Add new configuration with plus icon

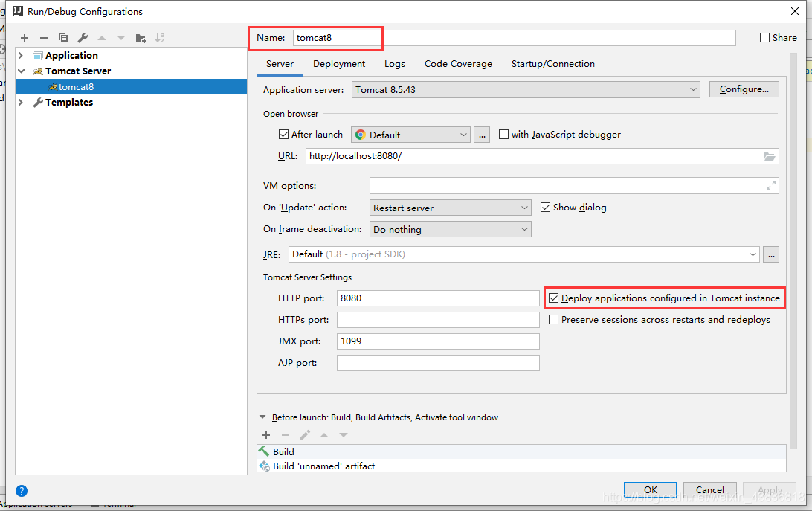(x=25, y=38)
